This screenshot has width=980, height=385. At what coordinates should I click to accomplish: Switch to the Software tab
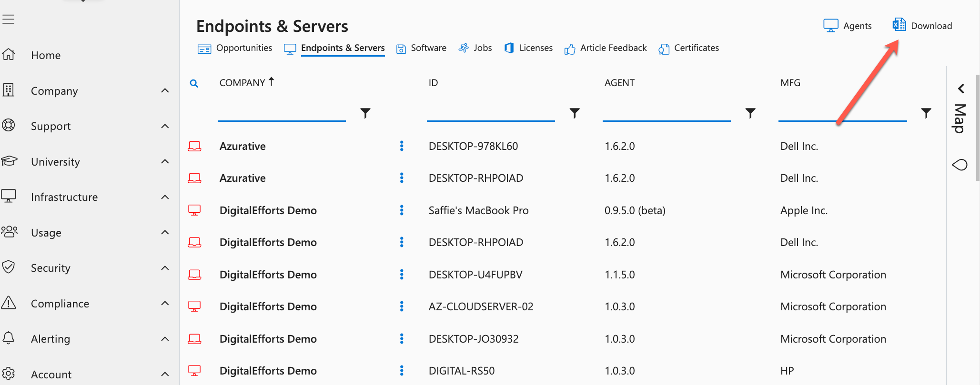(x=422, y=48)
